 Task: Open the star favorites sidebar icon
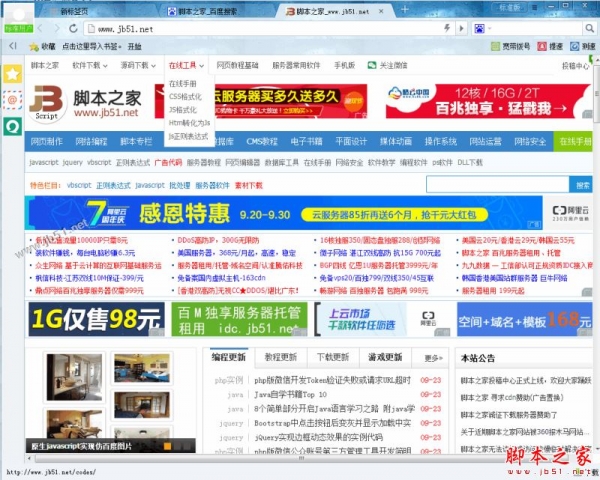click(13, 74)
